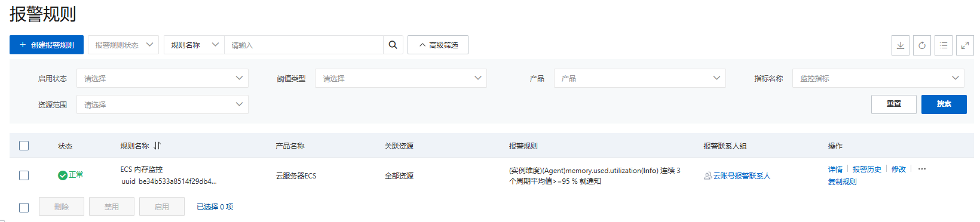Select all rows via header checkbox

coord(24,146)
